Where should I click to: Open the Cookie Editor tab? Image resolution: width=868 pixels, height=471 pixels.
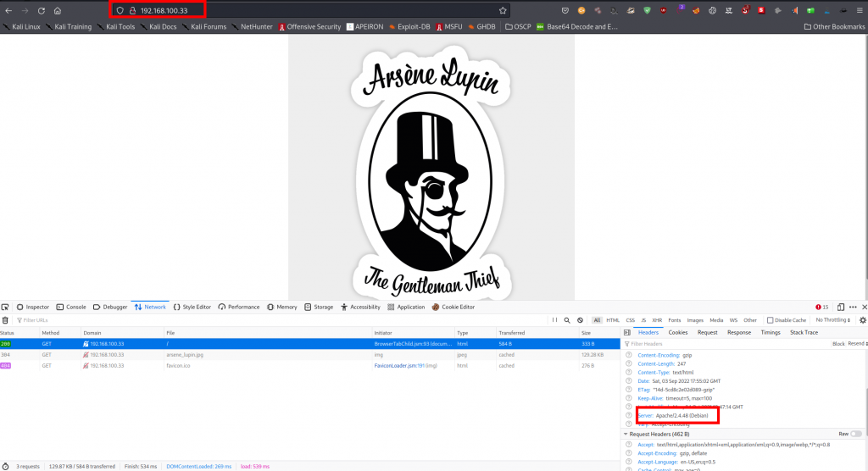click(453, 307)
